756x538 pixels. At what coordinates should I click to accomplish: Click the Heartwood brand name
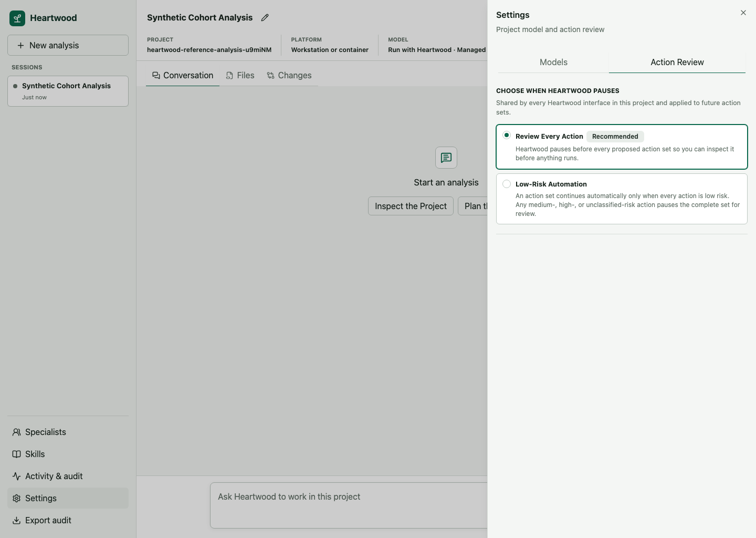(x=54, y=18)
